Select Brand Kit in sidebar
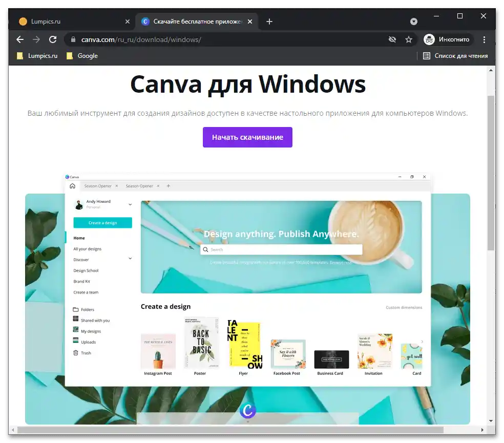This screenshot has width=504, height=443. point(81,281)
